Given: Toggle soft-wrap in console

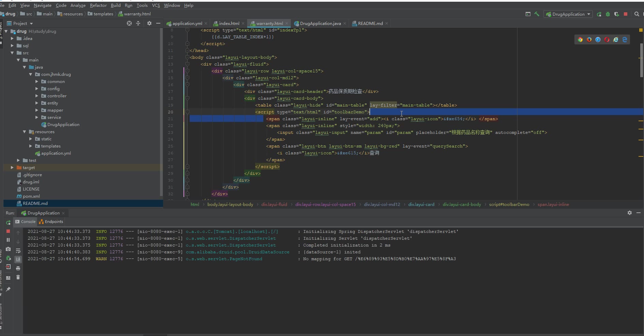Looking at the screenshot, I should point(18,251).
